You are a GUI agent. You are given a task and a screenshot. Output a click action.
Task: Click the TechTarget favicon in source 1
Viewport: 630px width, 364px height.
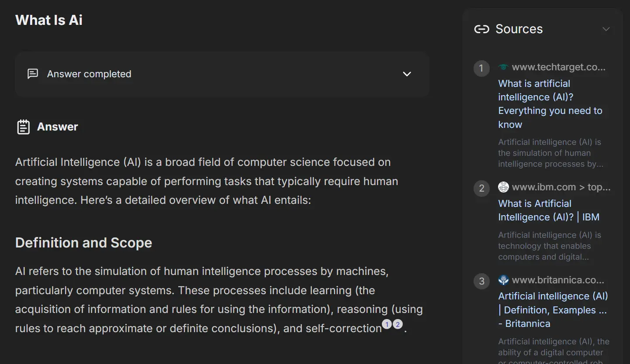pyautogui.click(x=503, y=67)
